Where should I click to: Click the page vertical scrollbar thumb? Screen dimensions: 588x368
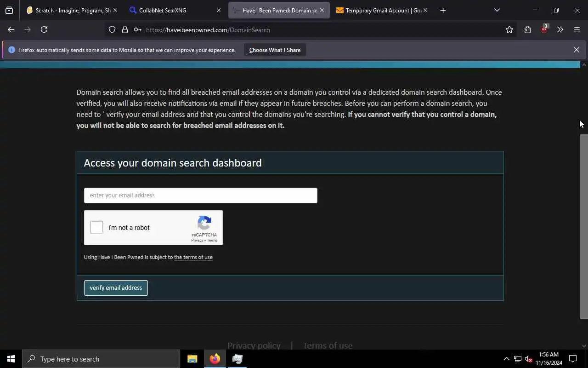584,226
